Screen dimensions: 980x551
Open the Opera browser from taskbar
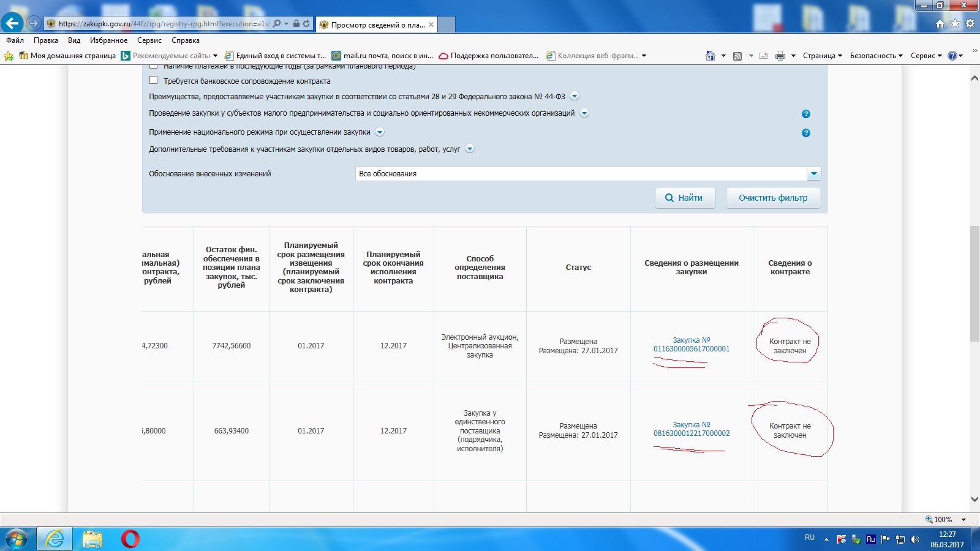coord(130,539)
